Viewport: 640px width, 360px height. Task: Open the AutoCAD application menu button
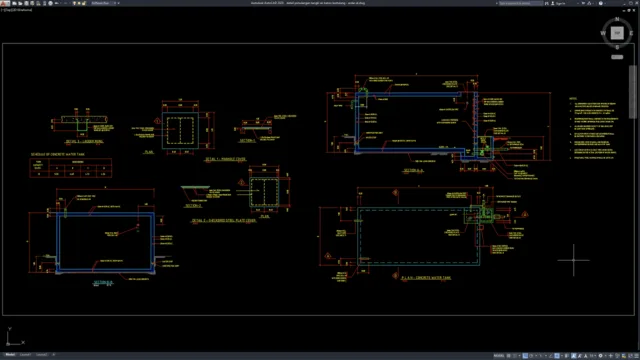tap(5, 3)
